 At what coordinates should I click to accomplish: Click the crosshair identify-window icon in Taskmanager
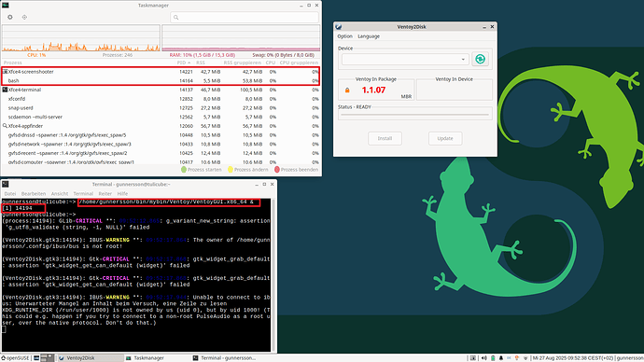coord(24,17)
